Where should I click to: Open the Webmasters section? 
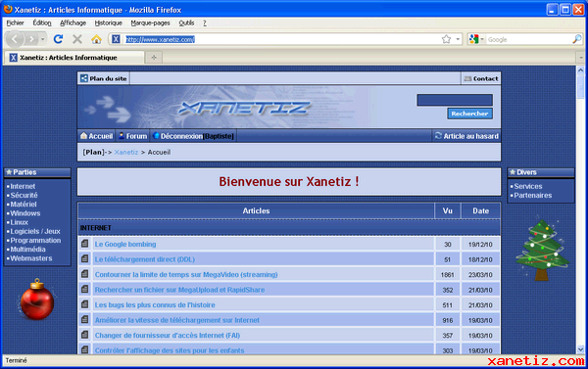(31, 258)
